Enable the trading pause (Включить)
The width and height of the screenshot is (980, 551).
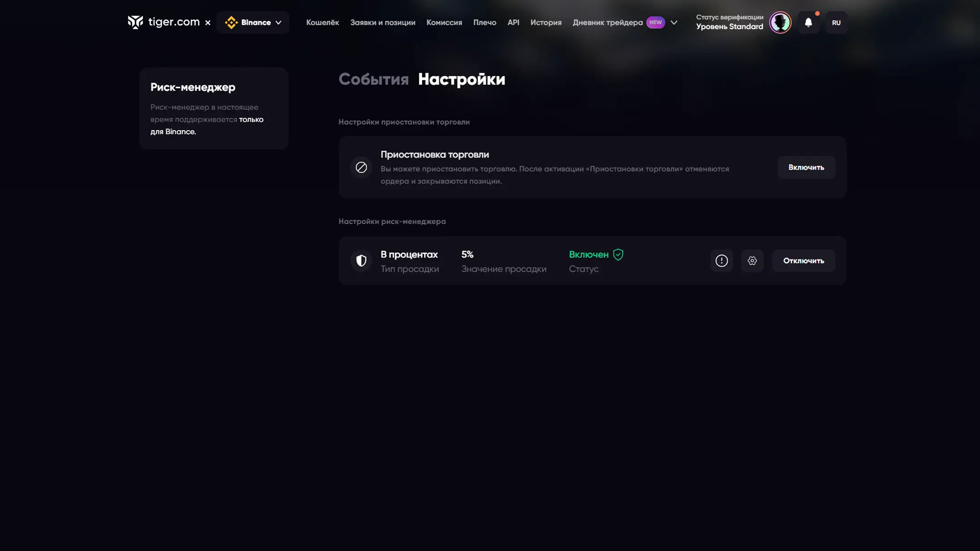pos(806,167)
